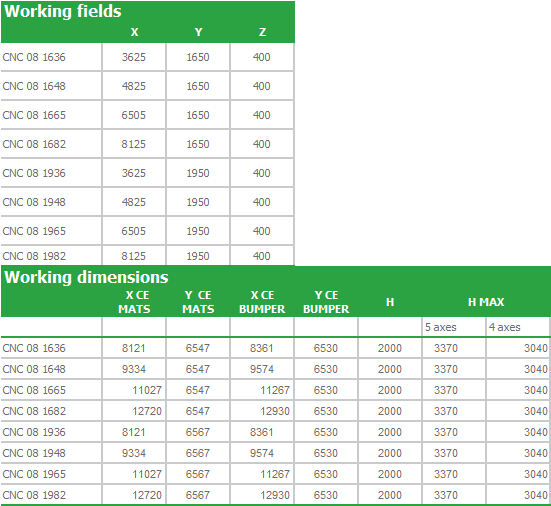Viewport: 551px width, 506px height.
Task: Click the Working fields table header
Action: pos(63,11)
